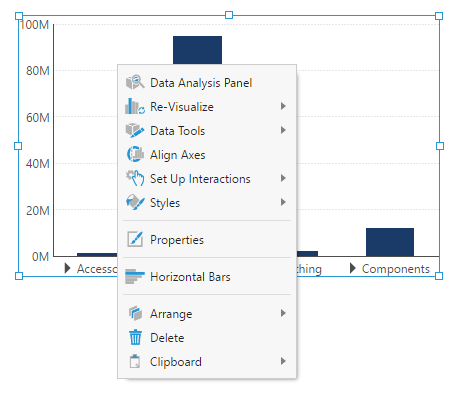Viewport: 465px width, 393px height.
Task: Select the tall dark blue chart bar
Action: (197, 50)
